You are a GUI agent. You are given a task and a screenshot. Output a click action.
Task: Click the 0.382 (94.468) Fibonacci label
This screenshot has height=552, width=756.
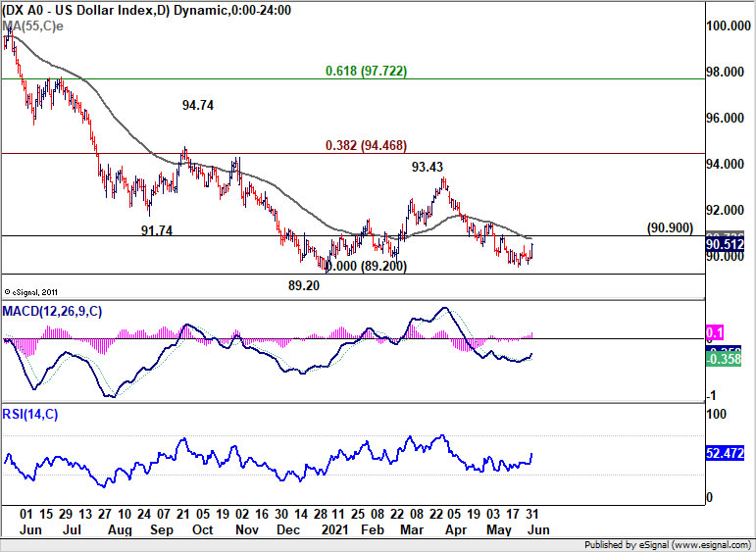(x=366, y=145)
